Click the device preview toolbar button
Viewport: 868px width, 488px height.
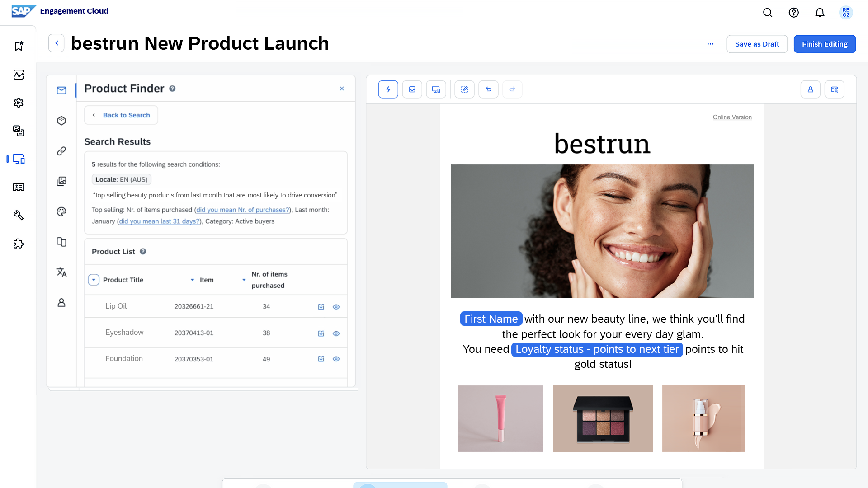(436, 89)
